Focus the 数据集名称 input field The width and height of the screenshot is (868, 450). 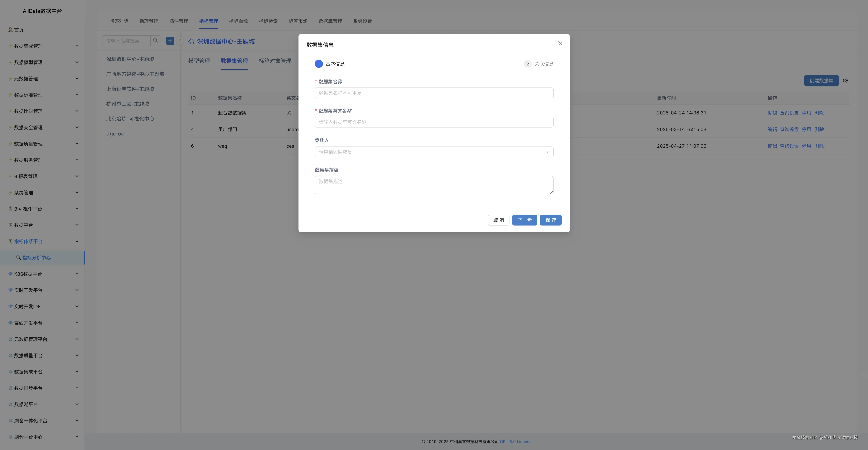coord(434,93)
